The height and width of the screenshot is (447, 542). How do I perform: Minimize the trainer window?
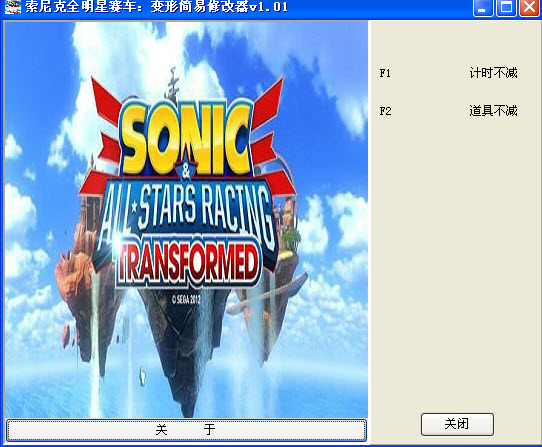click(x=483, y=7)
